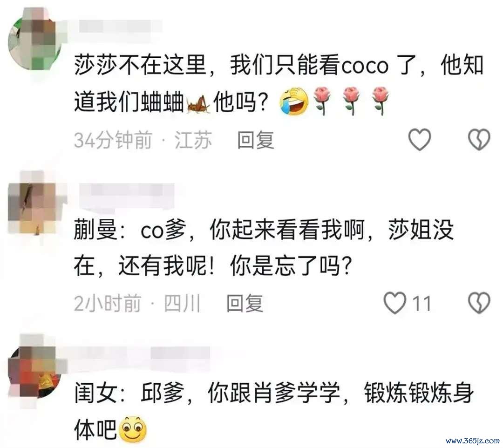Dislike the 四川 comment with the broken heart

pyautogui.click(x=479, y=302)
